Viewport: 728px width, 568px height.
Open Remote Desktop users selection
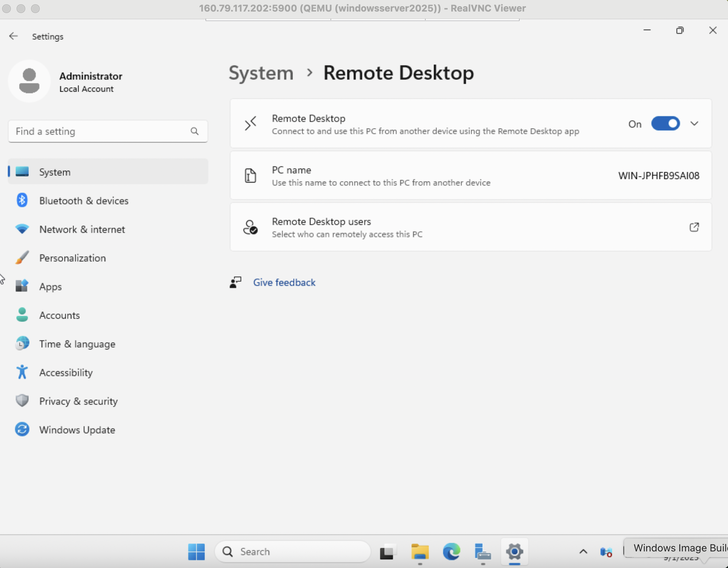(693, 227)
